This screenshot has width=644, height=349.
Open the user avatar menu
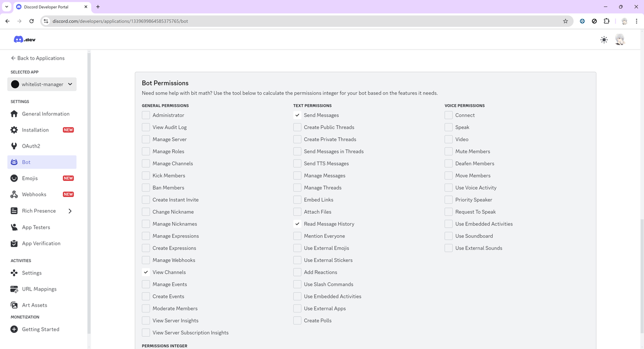[x=620, y=40]
